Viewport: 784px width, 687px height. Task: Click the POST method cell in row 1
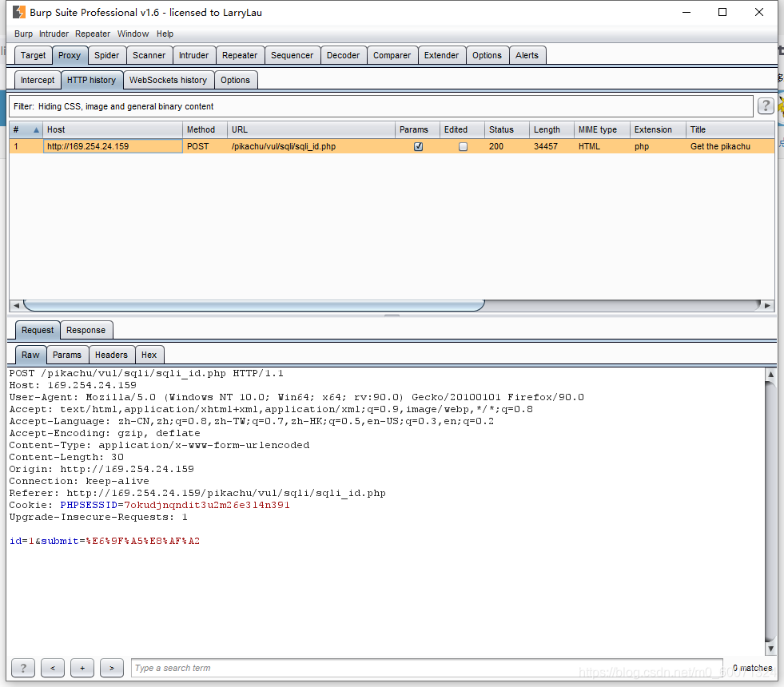205,146
